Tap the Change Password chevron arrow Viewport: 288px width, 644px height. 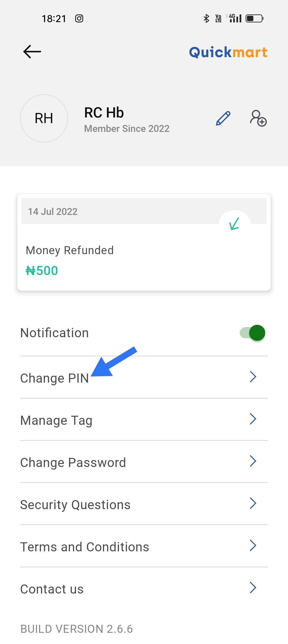[x=253, y=461]
